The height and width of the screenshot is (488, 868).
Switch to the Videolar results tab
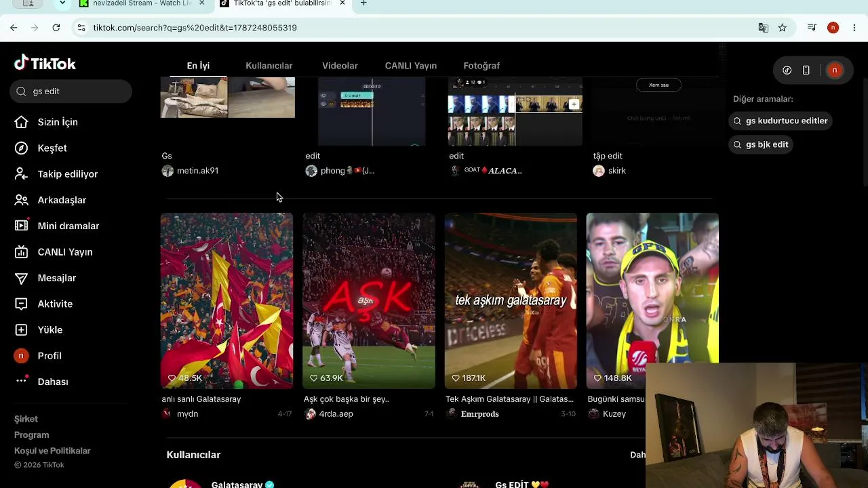[340, 66]
